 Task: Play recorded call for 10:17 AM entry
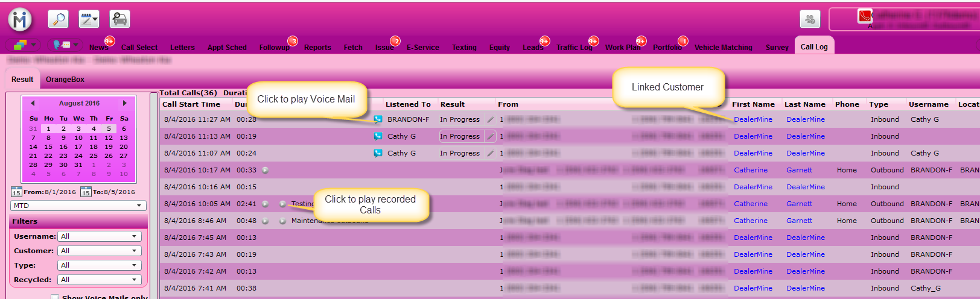click(265, 170)
